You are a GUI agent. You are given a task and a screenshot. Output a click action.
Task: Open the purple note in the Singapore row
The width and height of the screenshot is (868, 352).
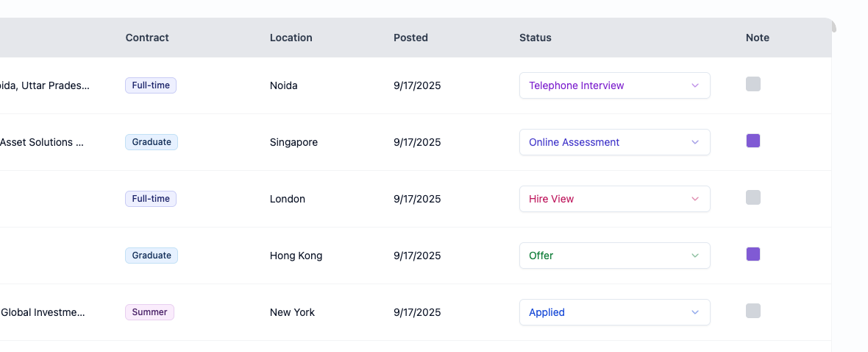[753, 141]
